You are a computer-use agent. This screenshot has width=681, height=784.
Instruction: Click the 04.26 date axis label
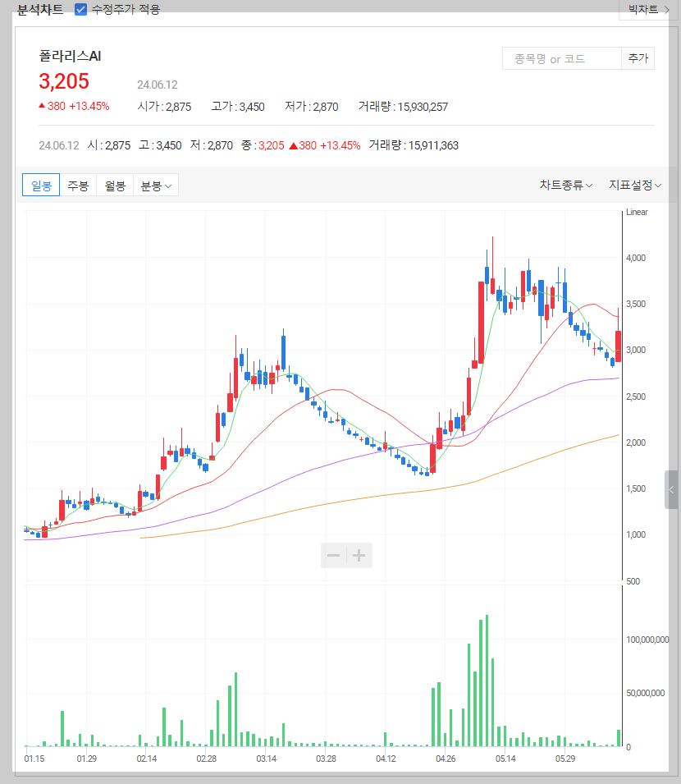[446, 759]
